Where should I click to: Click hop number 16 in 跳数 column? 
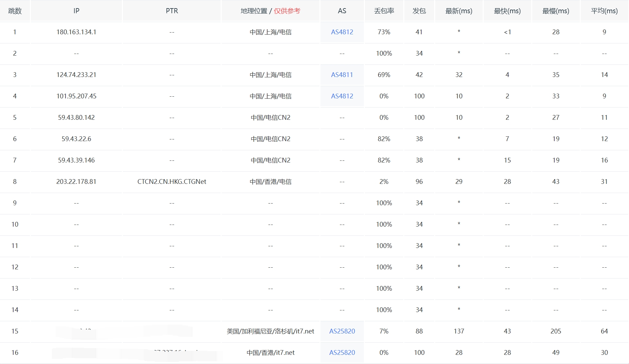(15, 352)
